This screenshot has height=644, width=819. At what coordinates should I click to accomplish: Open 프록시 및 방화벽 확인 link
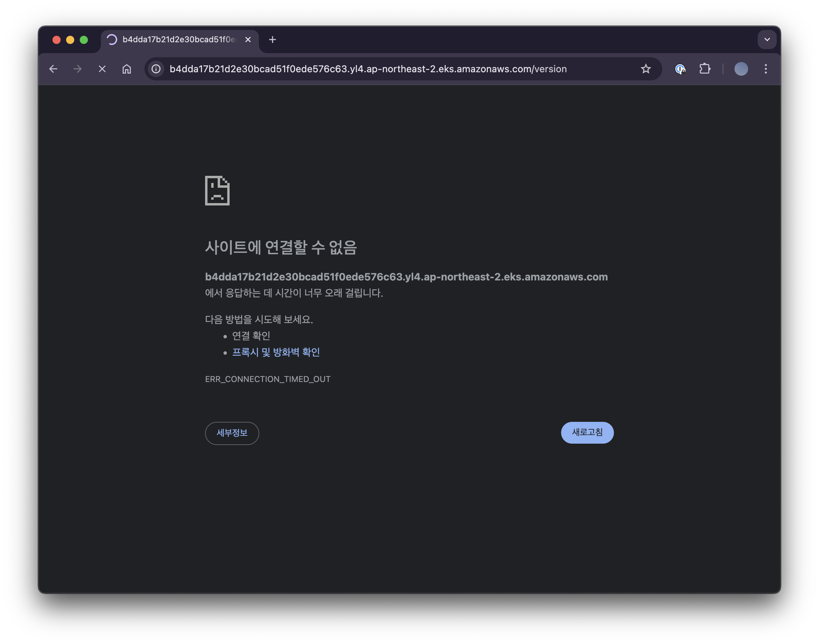click(276, 352)
